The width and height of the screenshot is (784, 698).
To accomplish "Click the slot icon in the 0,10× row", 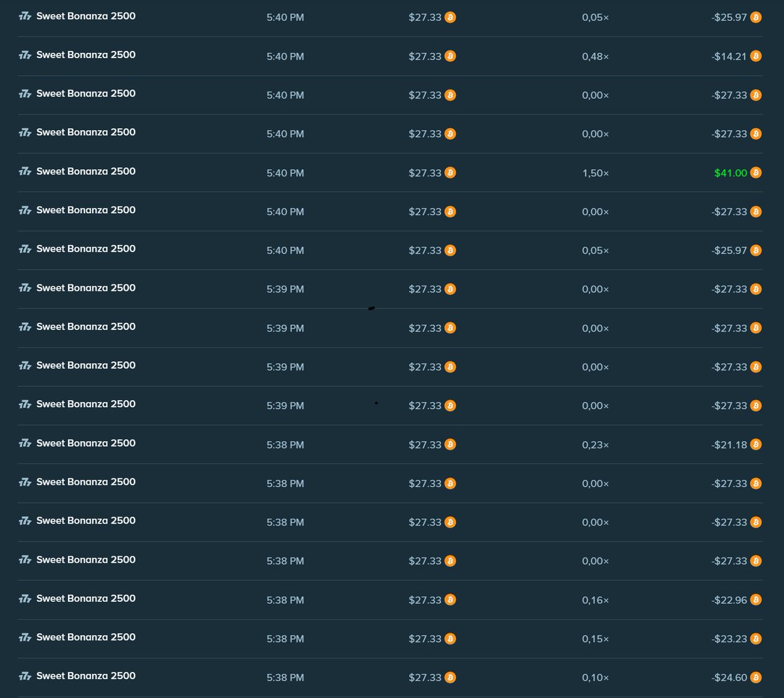I will tap(25, 676).
